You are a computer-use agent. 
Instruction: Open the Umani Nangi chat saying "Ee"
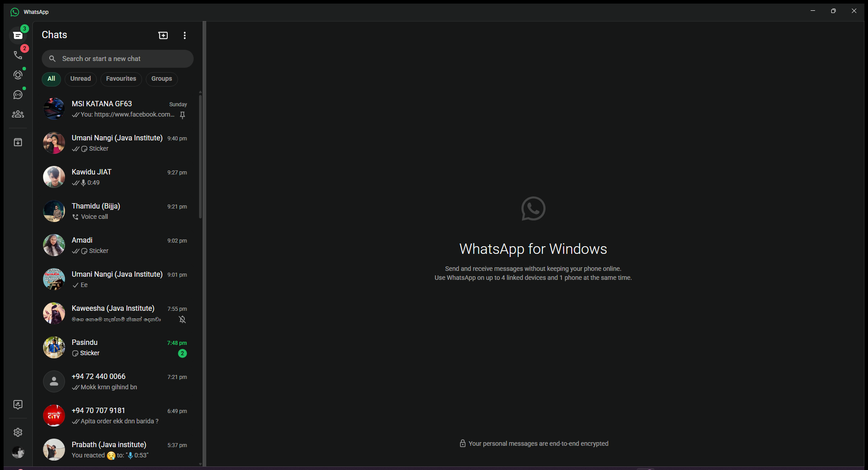pos(117,279)
